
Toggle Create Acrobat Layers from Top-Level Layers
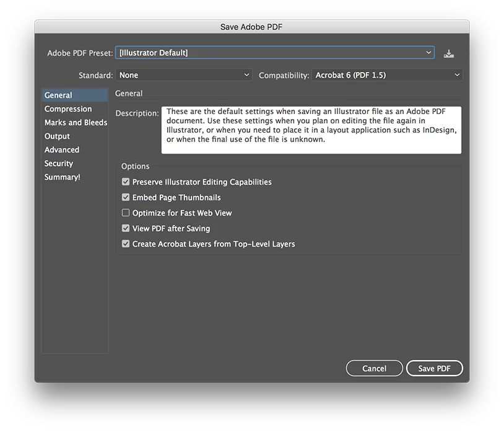126,244
